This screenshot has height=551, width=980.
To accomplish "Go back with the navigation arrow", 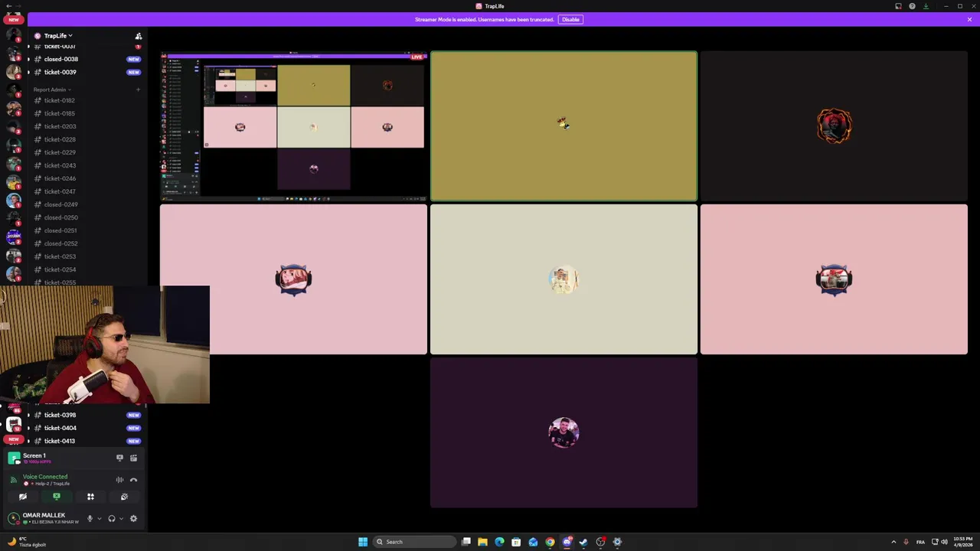I will (8, 6).
